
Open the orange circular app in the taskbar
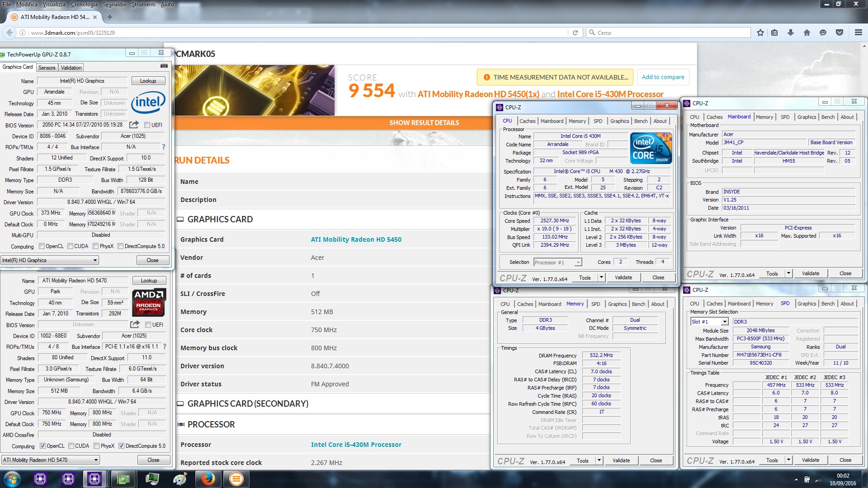236,479
